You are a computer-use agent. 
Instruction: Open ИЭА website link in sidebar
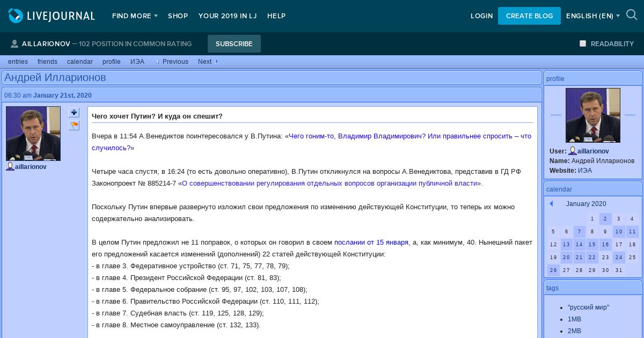coord(585,171)
